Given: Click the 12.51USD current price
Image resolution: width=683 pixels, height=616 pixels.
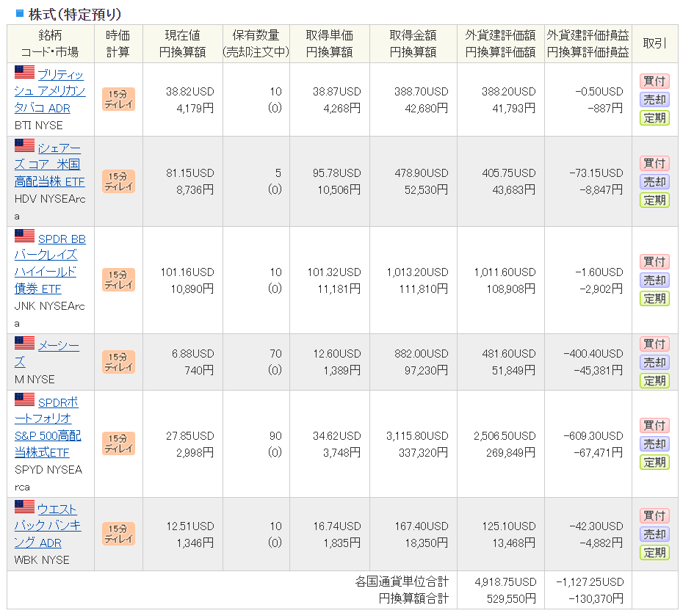Looking at the screenshot, I should point(190,526).
